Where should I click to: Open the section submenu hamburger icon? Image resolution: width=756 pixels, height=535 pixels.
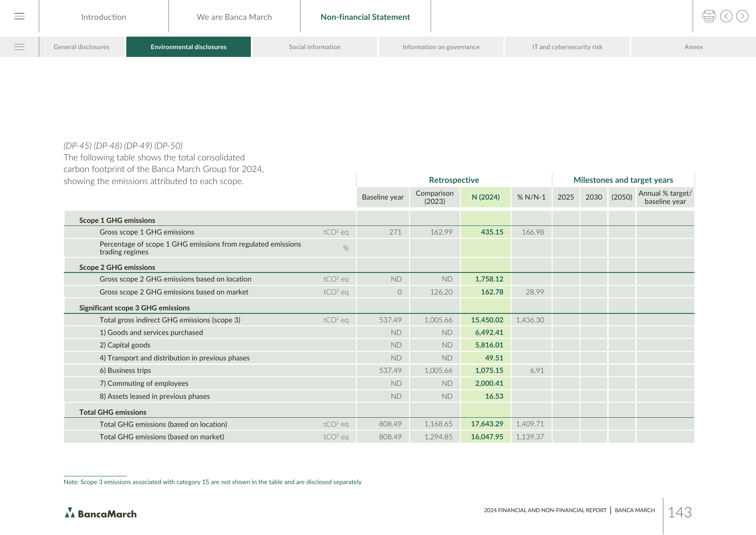point(19,47)
